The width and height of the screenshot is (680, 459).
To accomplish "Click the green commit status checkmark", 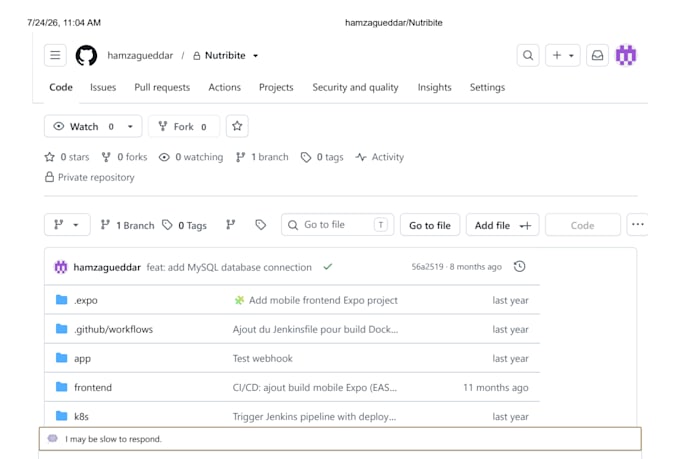I will point(327,267).
